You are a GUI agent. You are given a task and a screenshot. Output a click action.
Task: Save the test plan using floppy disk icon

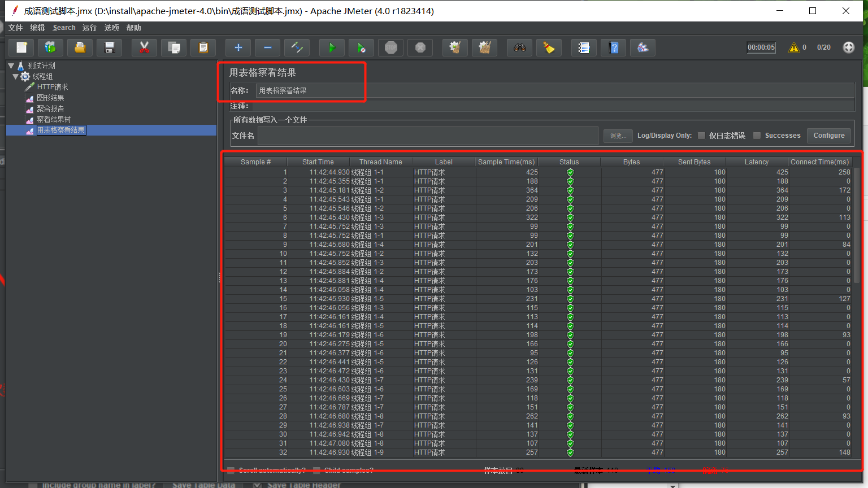(x=110, y=48)
